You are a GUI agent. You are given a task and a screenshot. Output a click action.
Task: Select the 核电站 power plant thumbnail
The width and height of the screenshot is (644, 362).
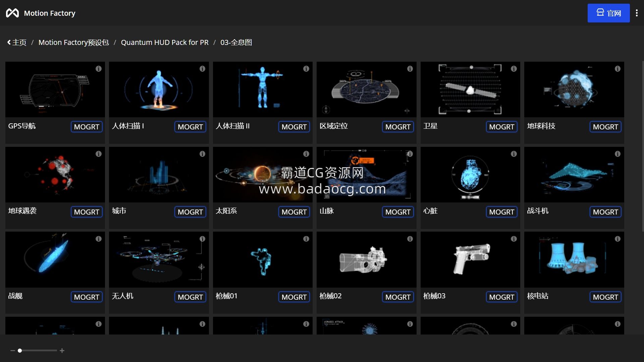coord(574,260)
